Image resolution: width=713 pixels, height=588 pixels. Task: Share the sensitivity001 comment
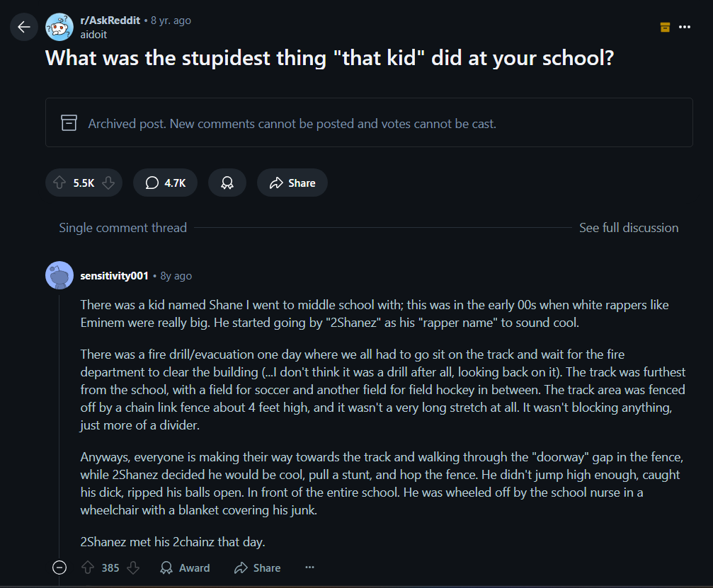[257, 567]
